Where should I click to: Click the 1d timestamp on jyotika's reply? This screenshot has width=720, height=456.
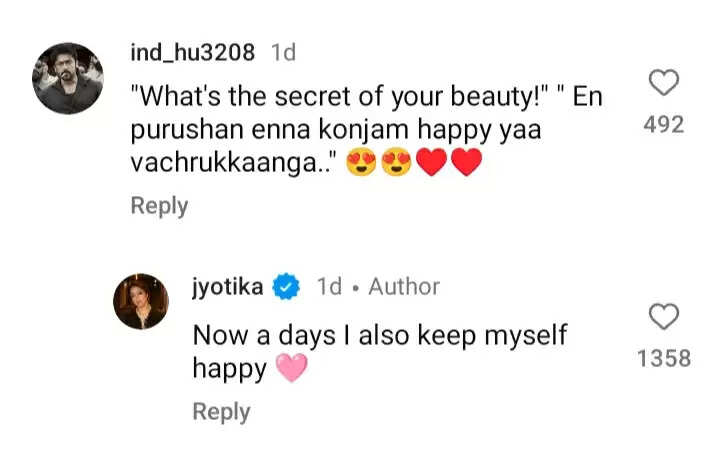point(329,287)
